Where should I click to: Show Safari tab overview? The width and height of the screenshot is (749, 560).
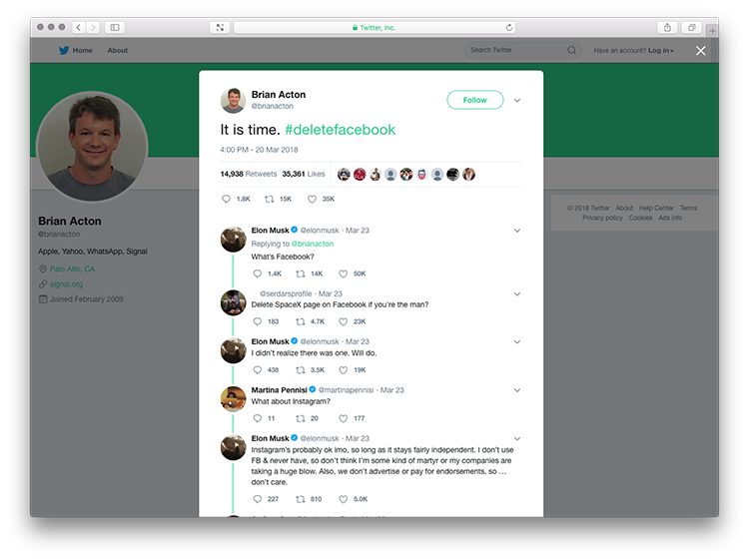[x=691, y=27]
